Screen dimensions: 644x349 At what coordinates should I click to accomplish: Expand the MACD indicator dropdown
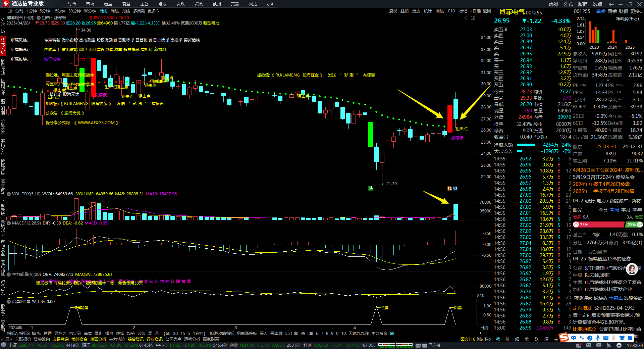(9, 223)
